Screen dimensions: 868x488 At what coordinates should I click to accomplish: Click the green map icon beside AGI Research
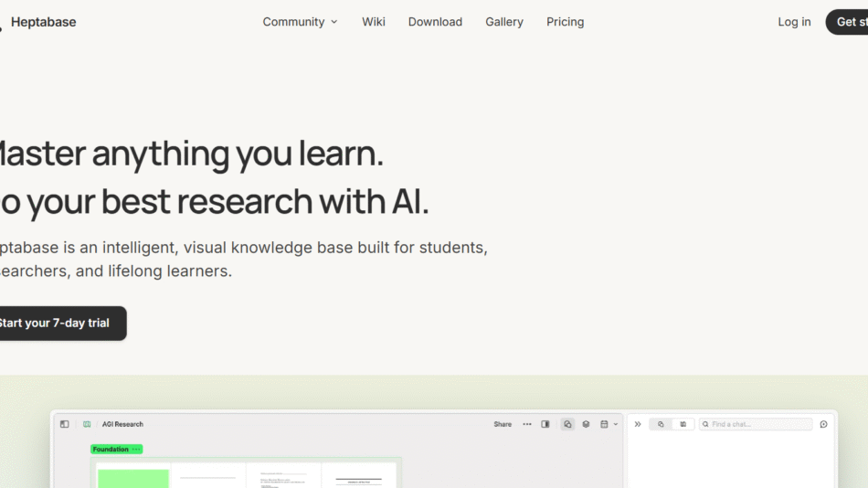87,424
